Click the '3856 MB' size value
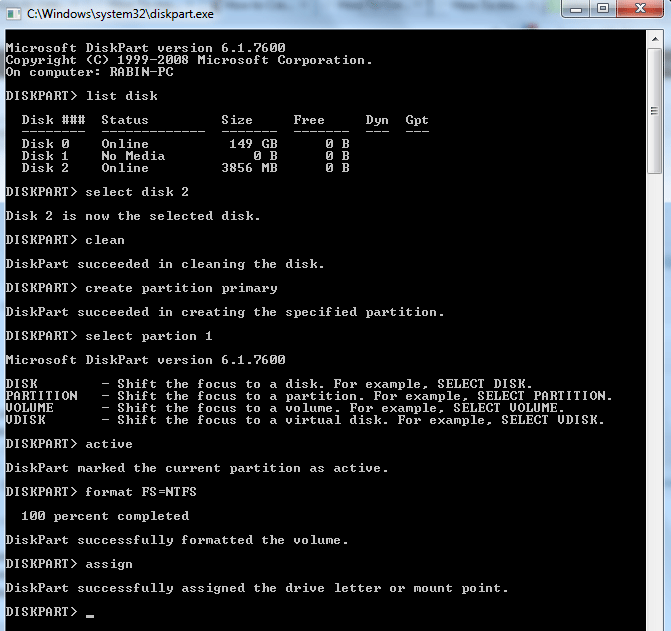The width and height of the screenshot is (671, 631). point(249,168)
